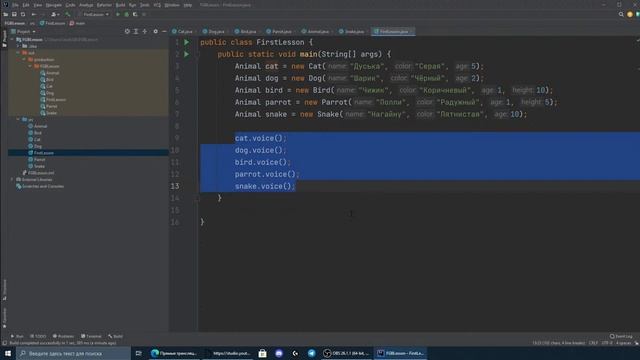The height and width of the screenshot is (360, 640).
Task: Expand the .idea folder node
Action: tap(18, 46)
